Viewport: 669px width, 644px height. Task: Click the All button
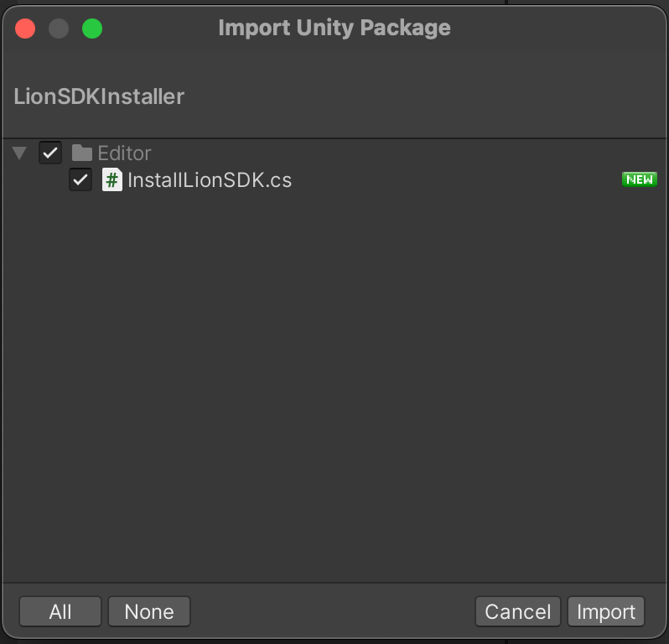coord(60,611)
